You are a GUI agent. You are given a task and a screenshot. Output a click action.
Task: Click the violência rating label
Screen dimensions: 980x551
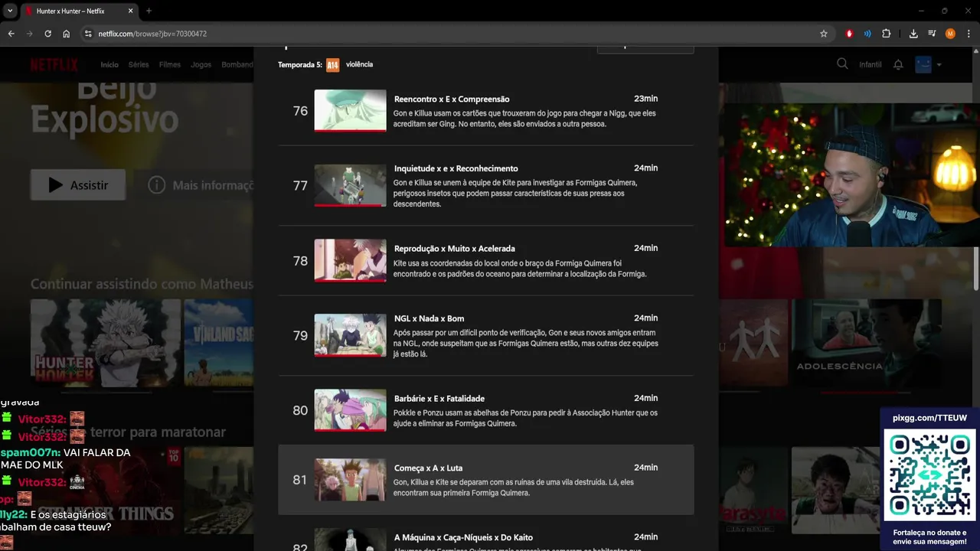[359, 64]
